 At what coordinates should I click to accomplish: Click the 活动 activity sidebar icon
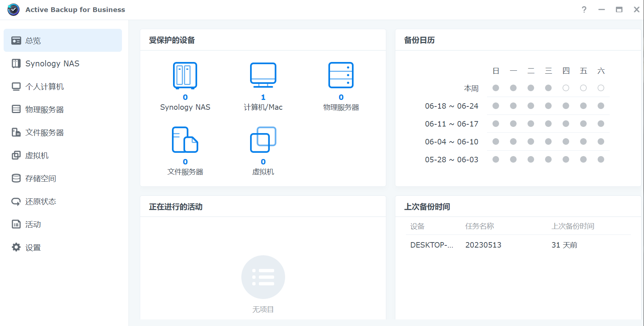[16, 224]
